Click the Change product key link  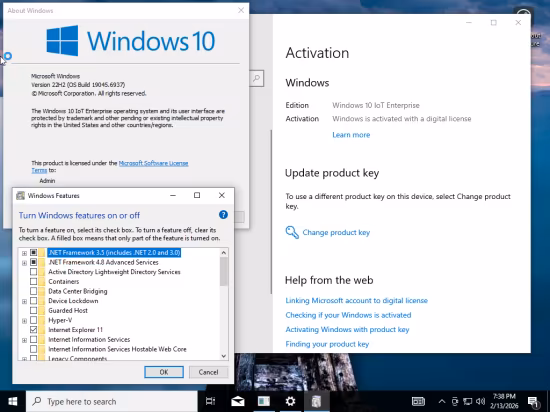336,232
